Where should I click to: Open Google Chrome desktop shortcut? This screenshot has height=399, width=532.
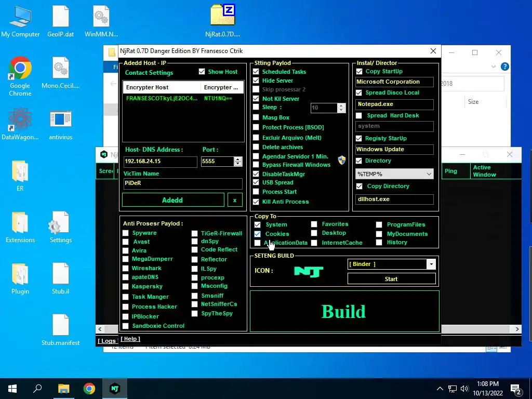pyautogui.click(x=20, y=77)
